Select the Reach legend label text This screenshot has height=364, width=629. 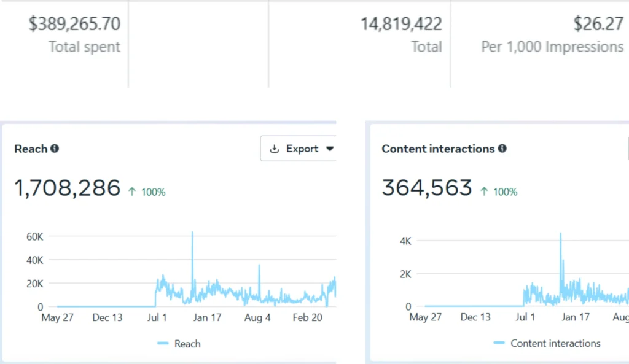187,344
